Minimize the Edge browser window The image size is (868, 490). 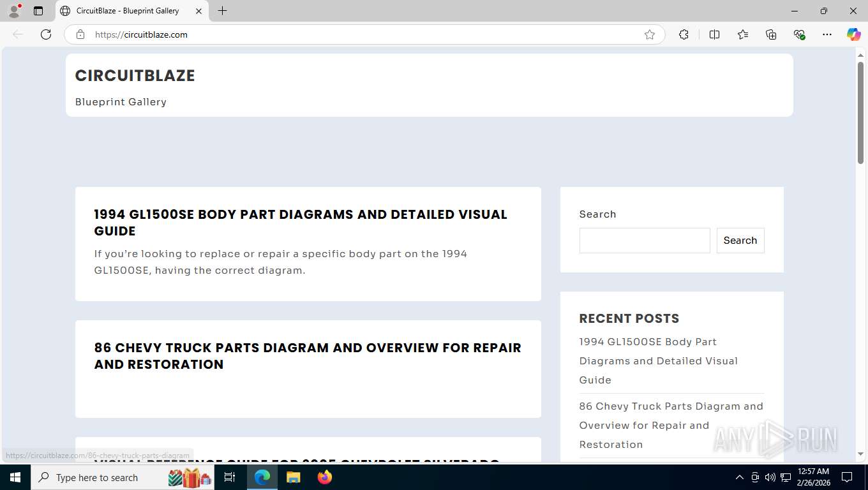pos(795,11)
